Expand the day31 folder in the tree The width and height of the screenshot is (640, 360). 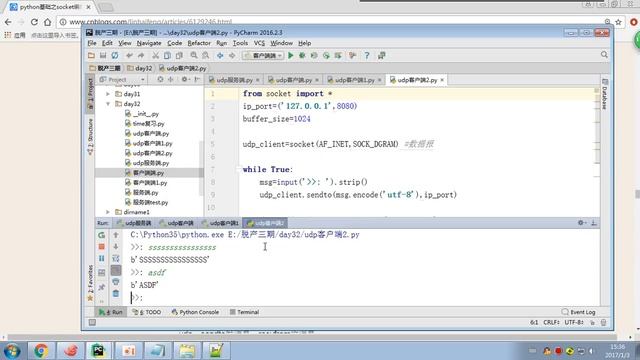(108, 94)
